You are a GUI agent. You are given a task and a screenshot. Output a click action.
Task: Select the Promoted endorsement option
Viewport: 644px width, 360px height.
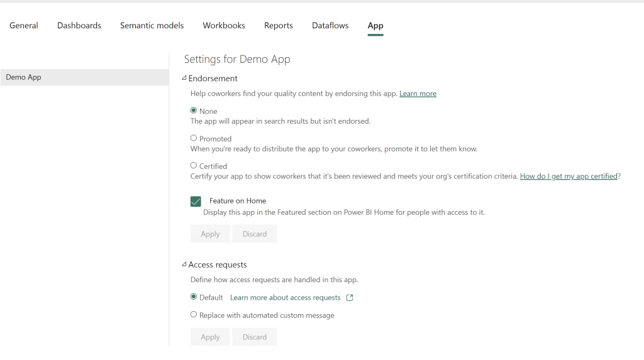pyautogui.click(x=194, y=138)
